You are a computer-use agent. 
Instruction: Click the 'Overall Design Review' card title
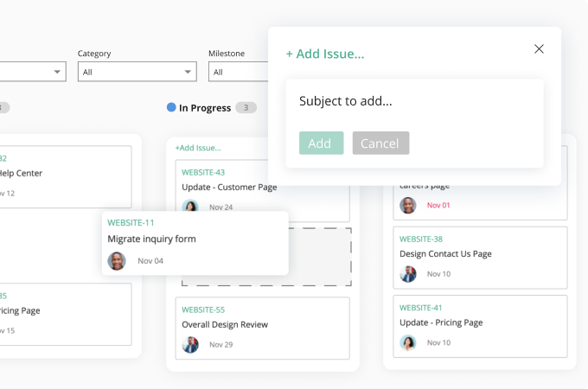[x=225, y=324]
